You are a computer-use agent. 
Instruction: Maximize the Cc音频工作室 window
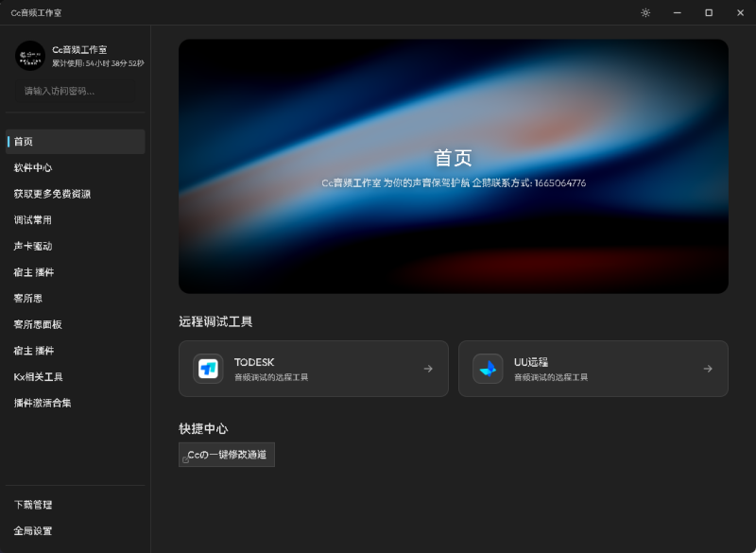709,13
